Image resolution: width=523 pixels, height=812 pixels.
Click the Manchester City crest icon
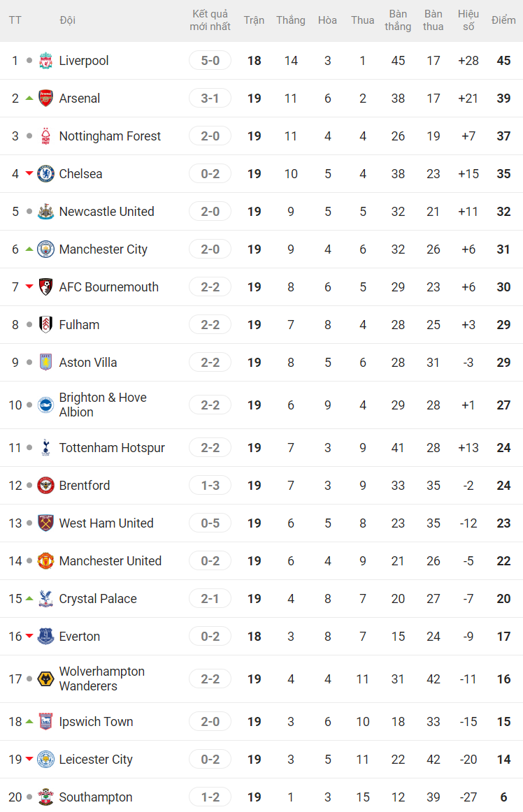point(45,249)
